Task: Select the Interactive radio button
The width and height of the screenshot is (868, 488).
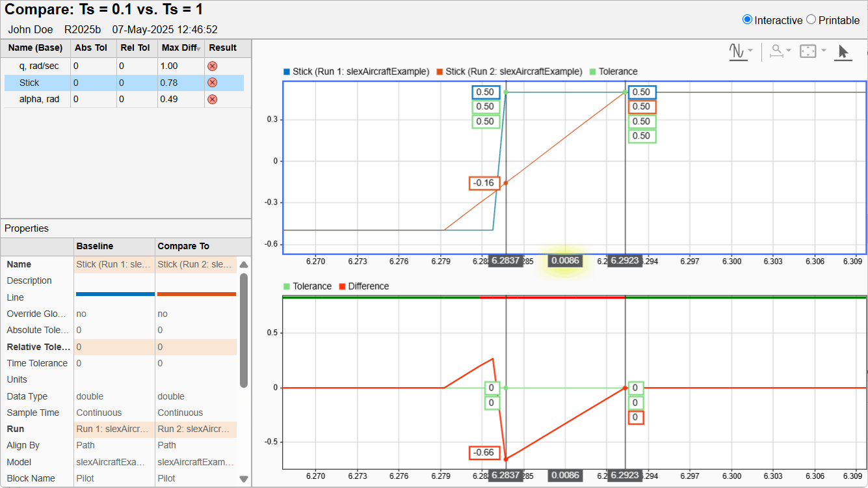Action: pyautogui.click(x=748, y=20)
